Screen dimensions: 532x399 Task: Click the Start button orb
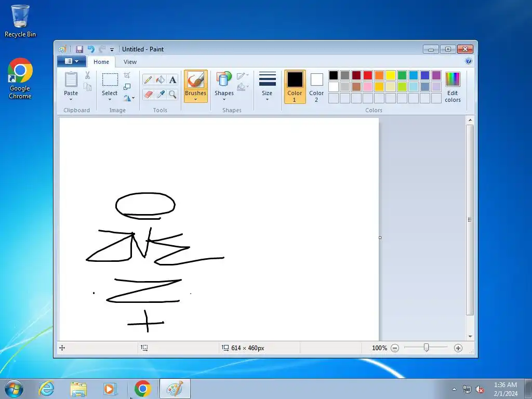(14, 389)
